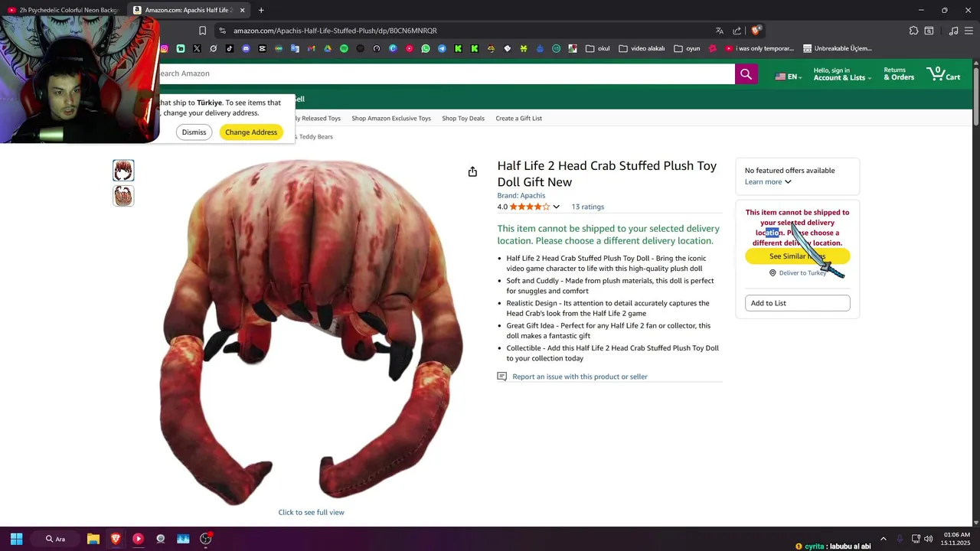Click the taskbar volume speaker icon
The width and height of the screenshot is (980, 551).
(x=928, y=539)
